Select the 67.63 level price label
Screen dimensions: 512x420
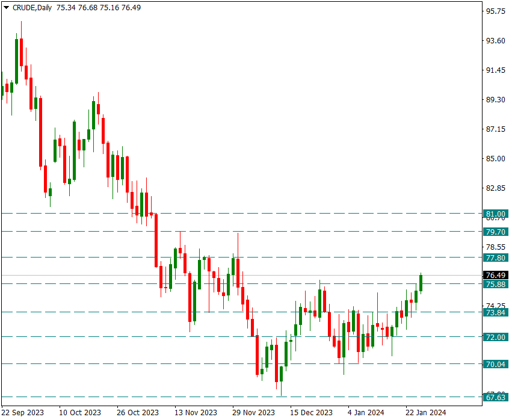(x=495, y=398)
